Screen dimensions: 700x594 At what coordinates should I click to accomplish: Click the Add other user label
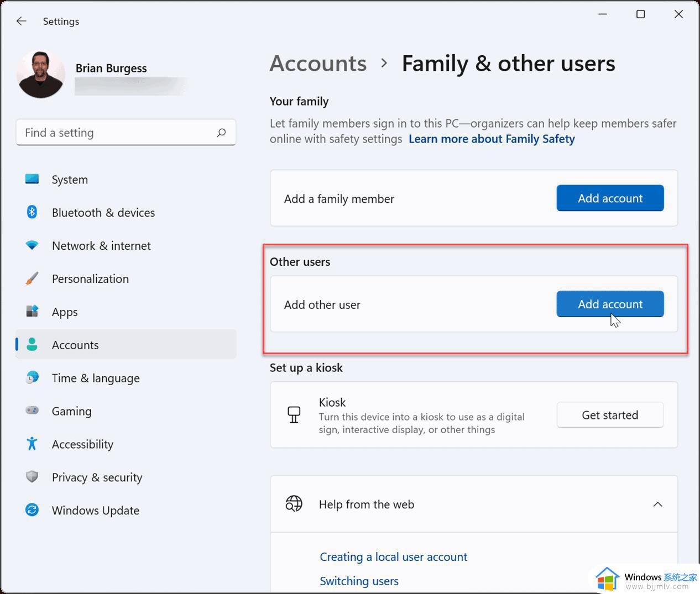coord(322,304)
